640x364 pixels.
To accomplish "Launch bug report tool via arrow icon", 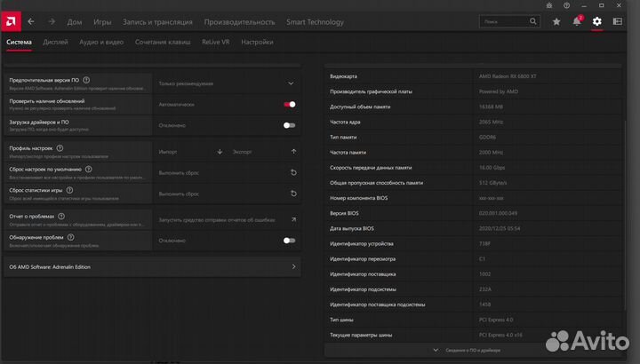I will click(x=292, y=218).
